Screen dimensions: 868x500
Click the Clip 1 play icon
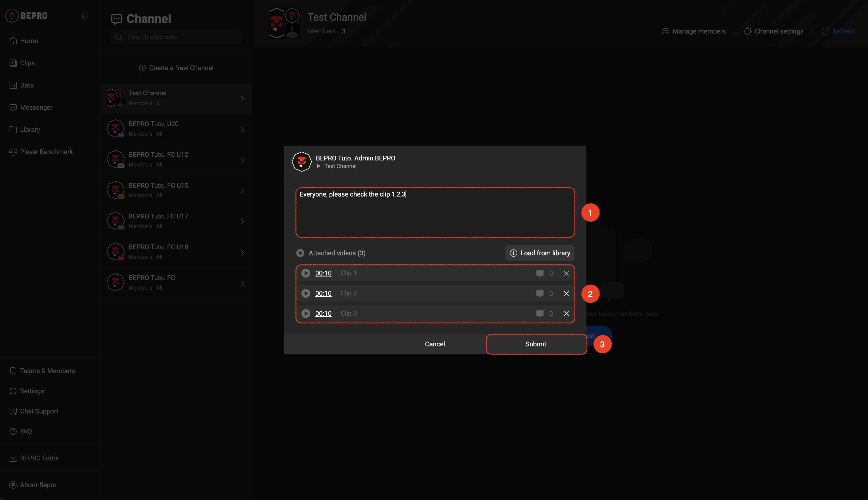pos(305,273)
